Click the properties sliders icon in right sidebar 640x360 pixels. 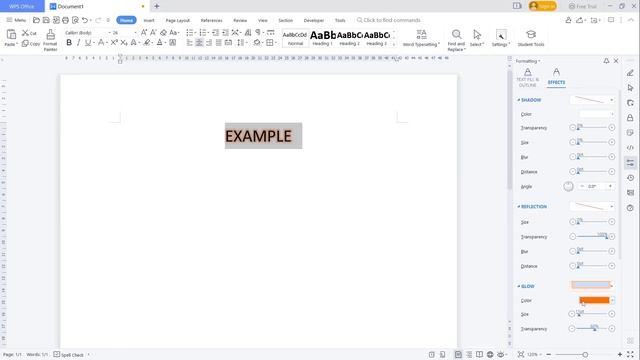coord(630,163)
